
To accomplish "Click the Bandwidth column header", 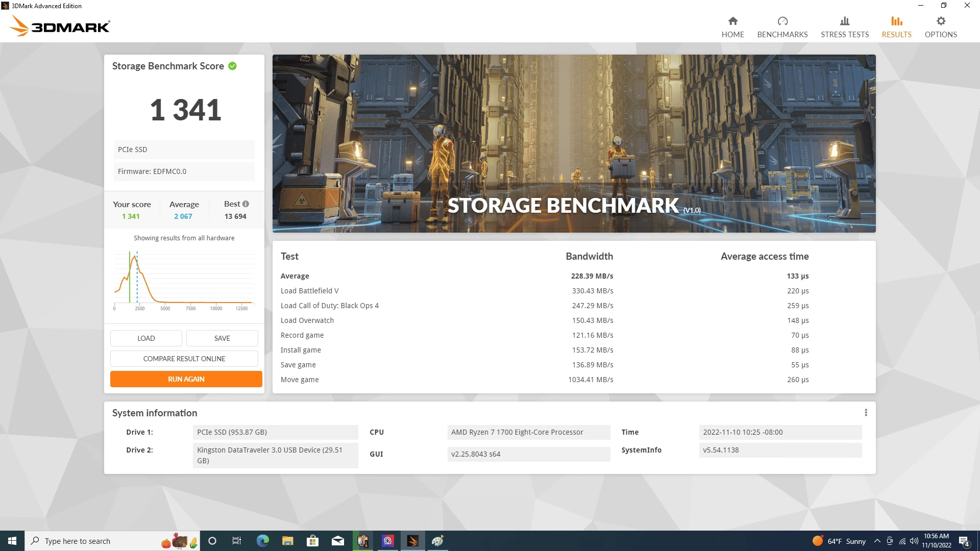I will tap(589, 256).
